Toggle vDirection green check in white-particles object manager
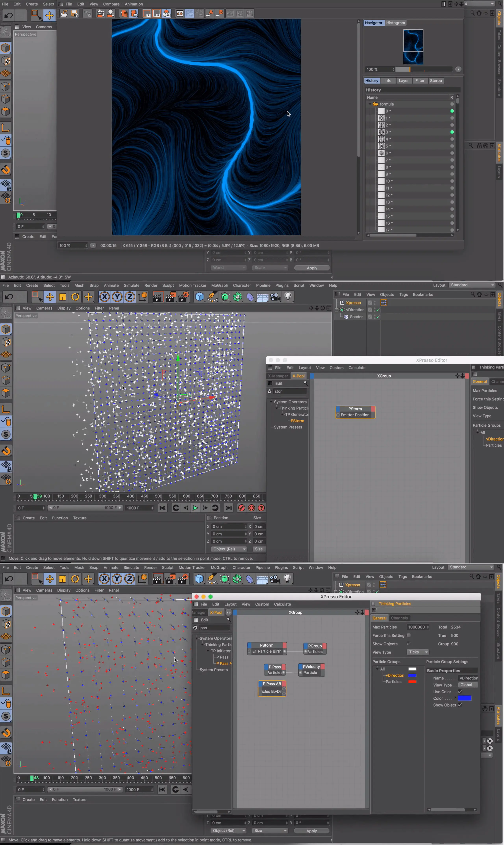The height and width of the screenshot is (845, 504). (378, 310)
